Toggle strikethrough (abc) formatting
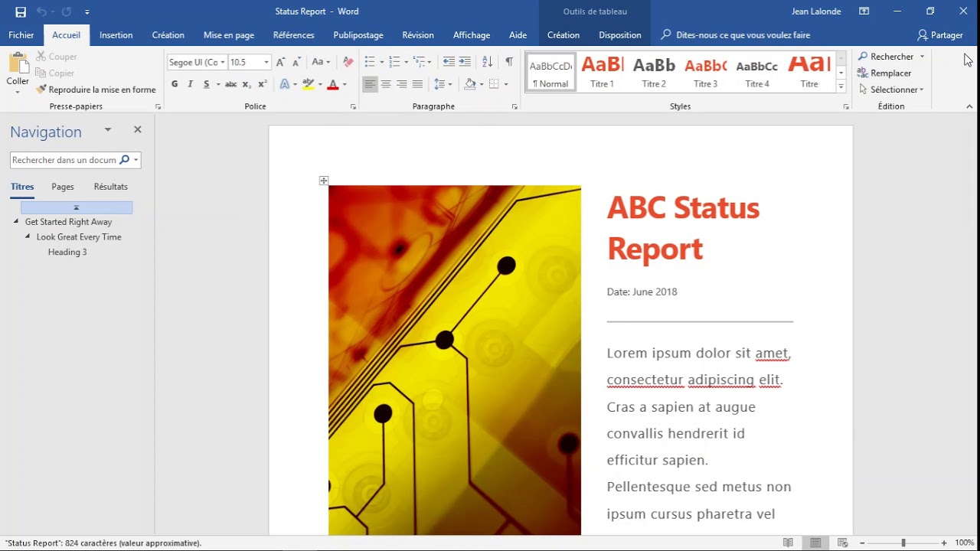Screen dimensions: 980x551 [230, 84]
